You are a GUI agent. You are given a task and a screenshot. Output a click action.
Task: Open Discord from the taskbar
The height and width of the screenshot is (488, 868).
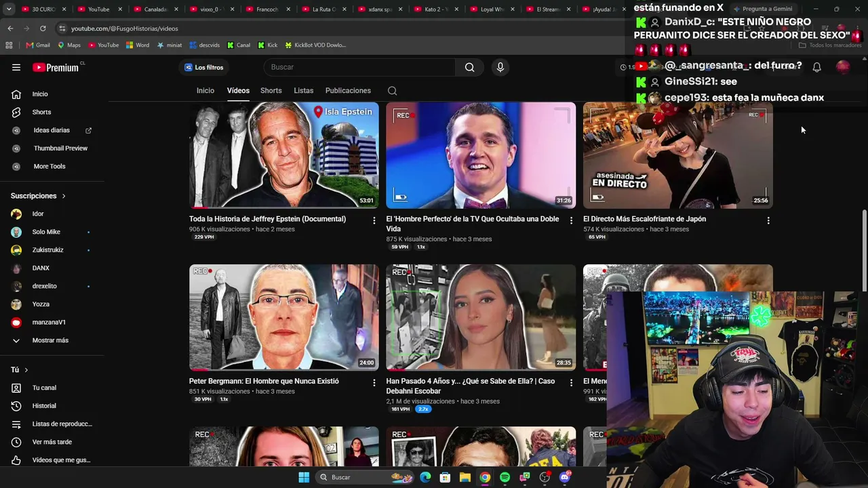tap(565, 477)
